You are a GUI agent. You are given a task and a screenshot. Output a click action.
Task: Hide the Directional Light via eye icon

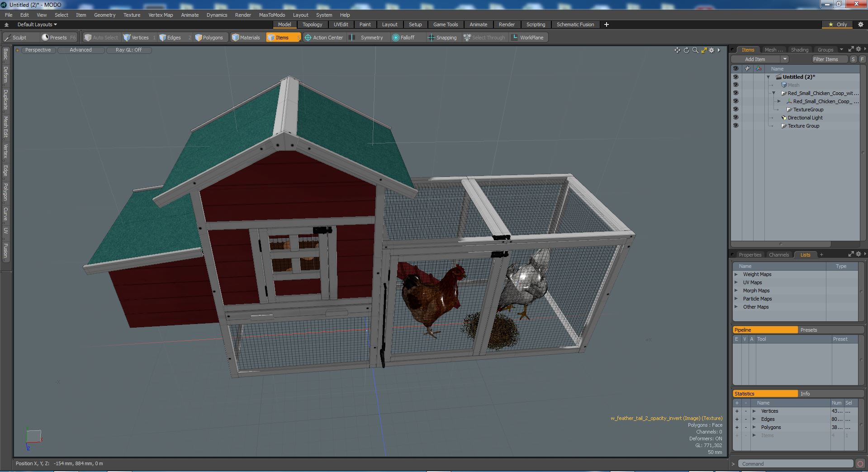(x=735, y=118)
